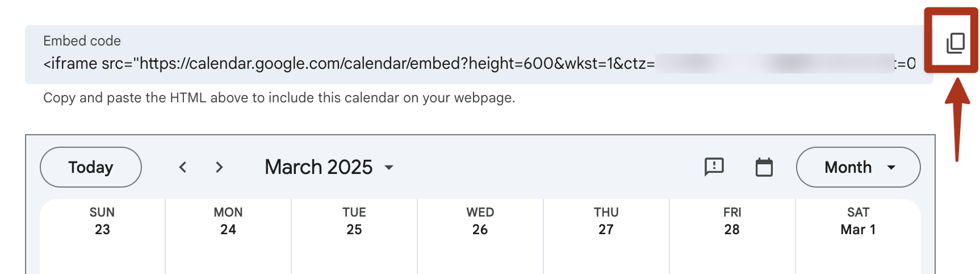This screenshot has height=274, width=980.
Task: Select Saturday Mar 1 day cell
Action: pos(858,236)
